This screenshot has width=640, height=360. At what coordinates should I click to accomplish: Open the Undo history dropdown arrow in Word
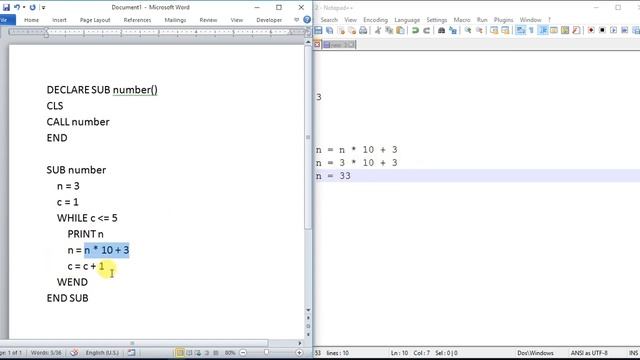(24, 7)
